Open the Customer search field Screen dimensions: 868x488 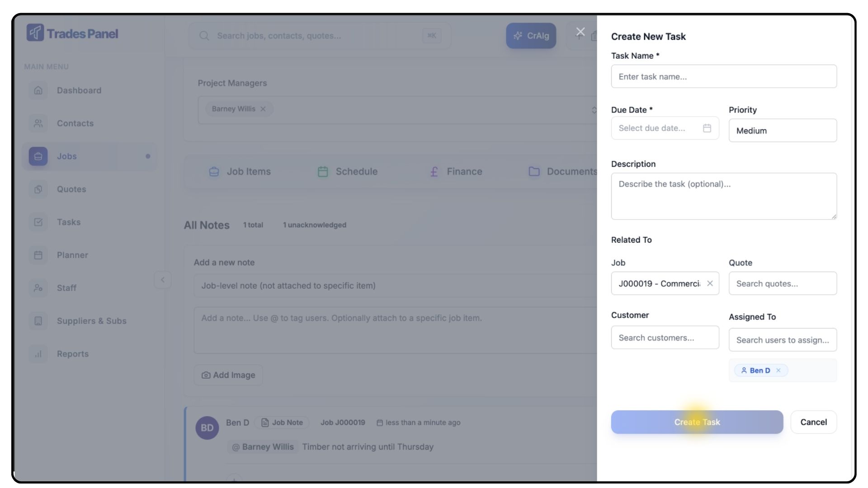[665, 338]
